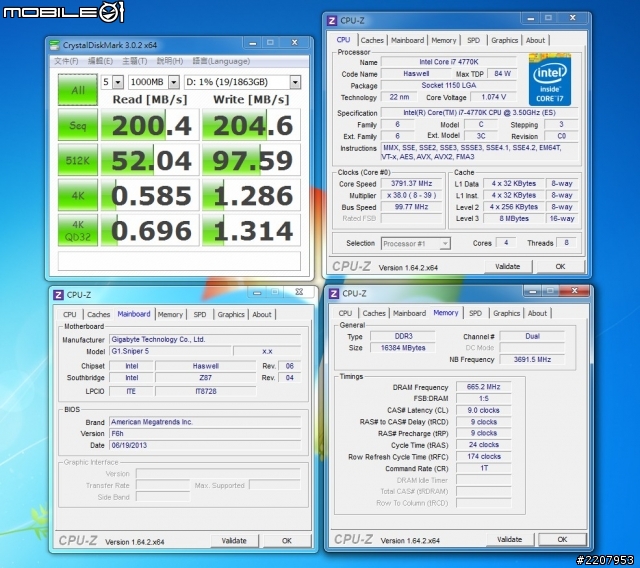Screen dimensions: 640x568
Task: Select Graphics tab in Mainboard window
Action: [x=231, y=315]
